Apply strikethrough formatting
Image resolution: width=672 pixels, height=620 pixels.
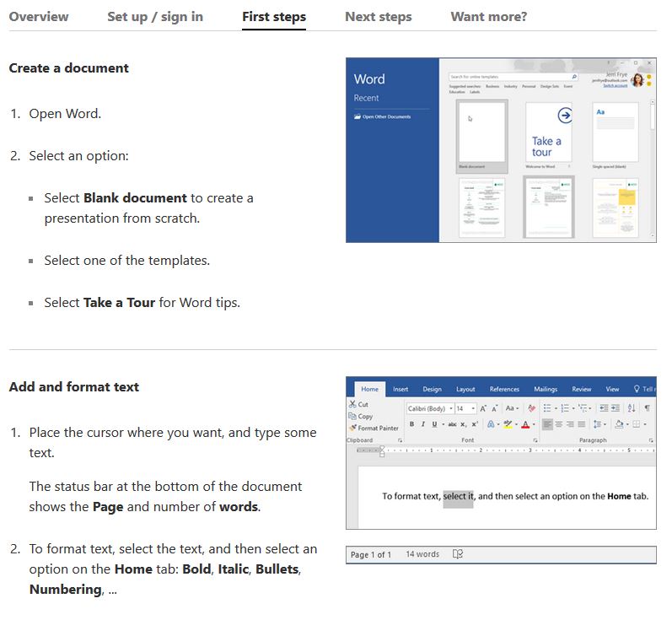(x=452, y=424)
